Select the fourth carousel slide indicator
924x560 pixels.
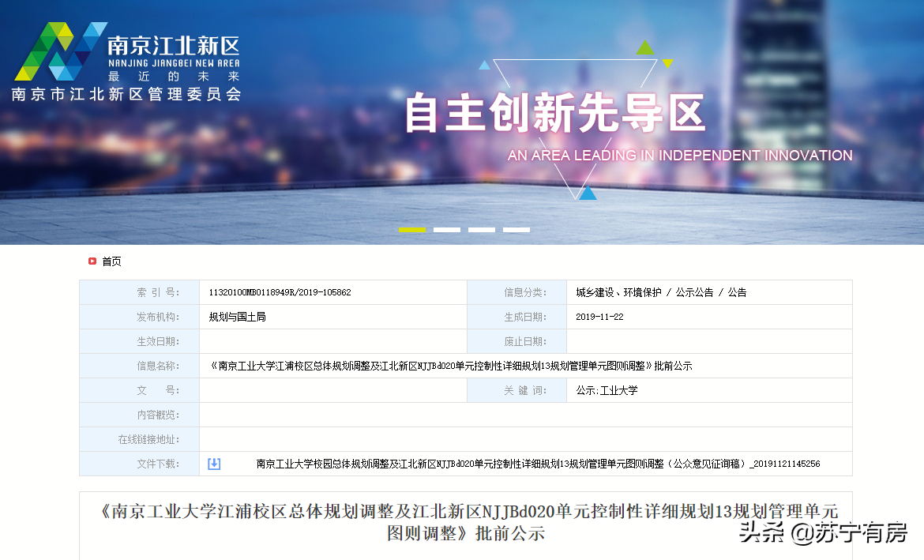click(x=516, y=230)
